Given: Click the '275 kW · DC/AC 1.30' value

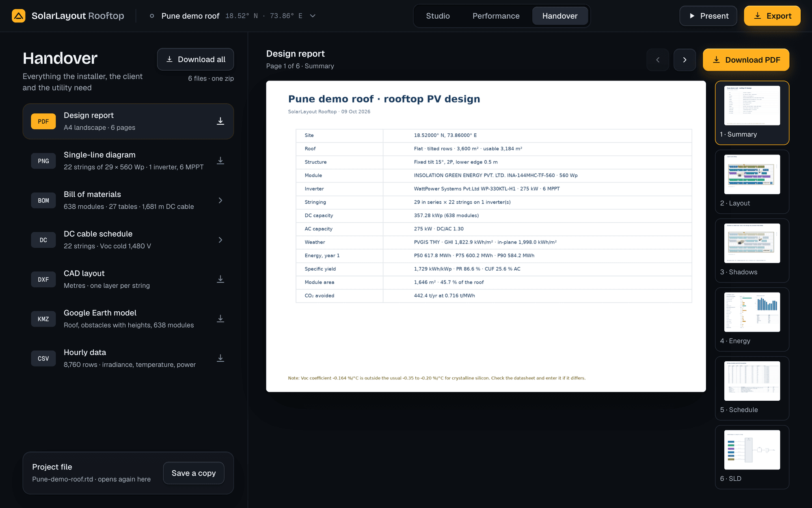Looking at the screenshot, I should click(438, 229).
